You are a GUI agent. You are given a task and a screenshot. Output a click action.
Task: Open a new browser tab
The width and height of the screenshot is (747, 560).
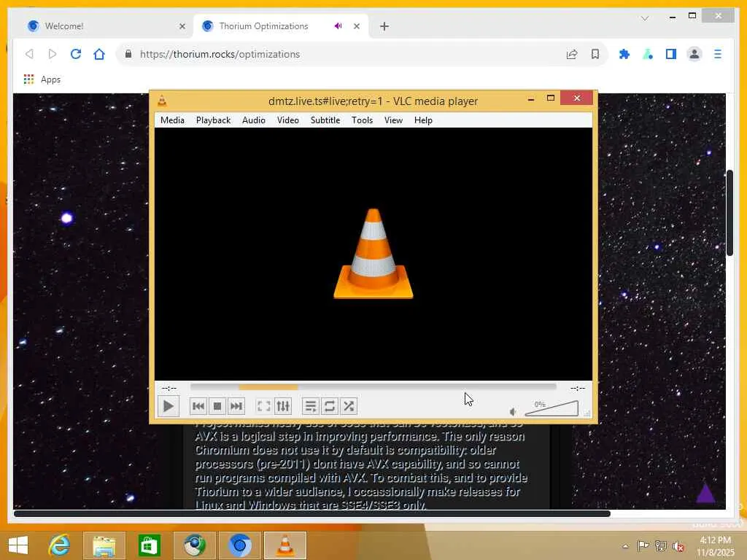click(x=384, y=26)
